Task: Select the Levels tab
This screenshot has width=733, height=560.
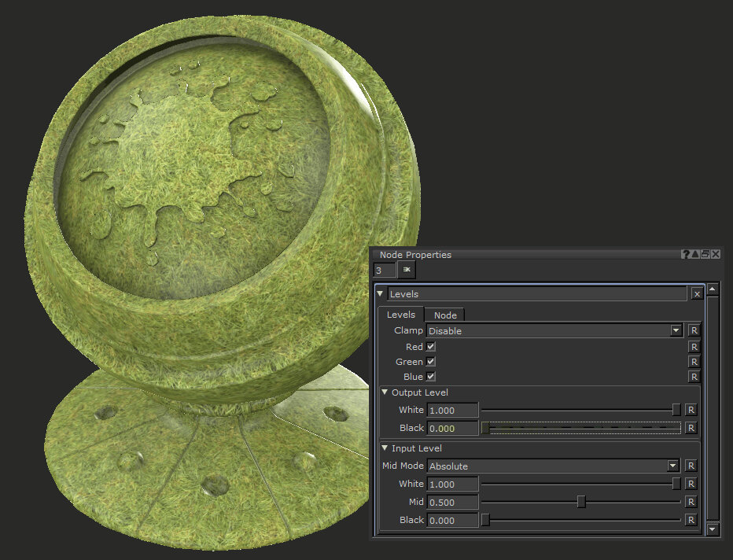Action: (x=401, y=315)
